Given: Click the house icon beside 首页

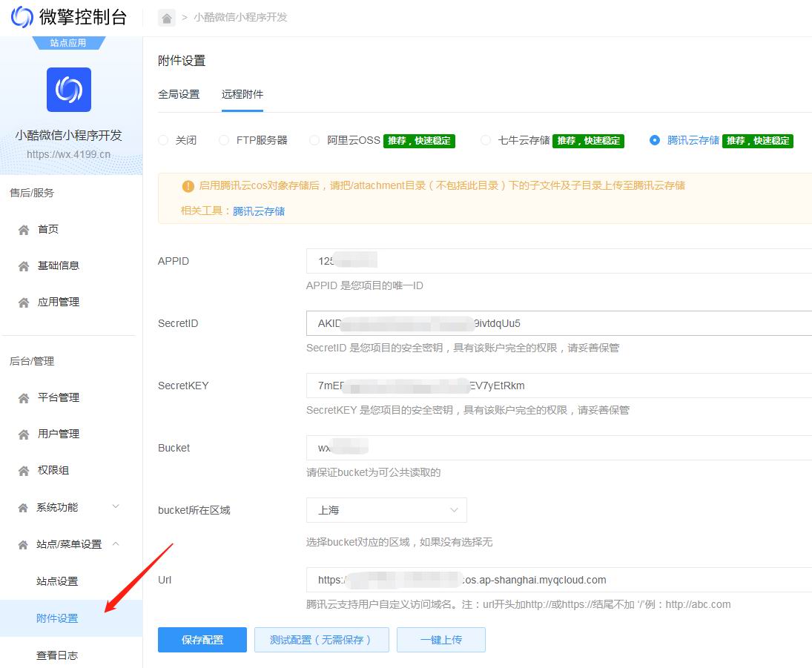Looking at the screenshot, I should (x=23, y=229).
